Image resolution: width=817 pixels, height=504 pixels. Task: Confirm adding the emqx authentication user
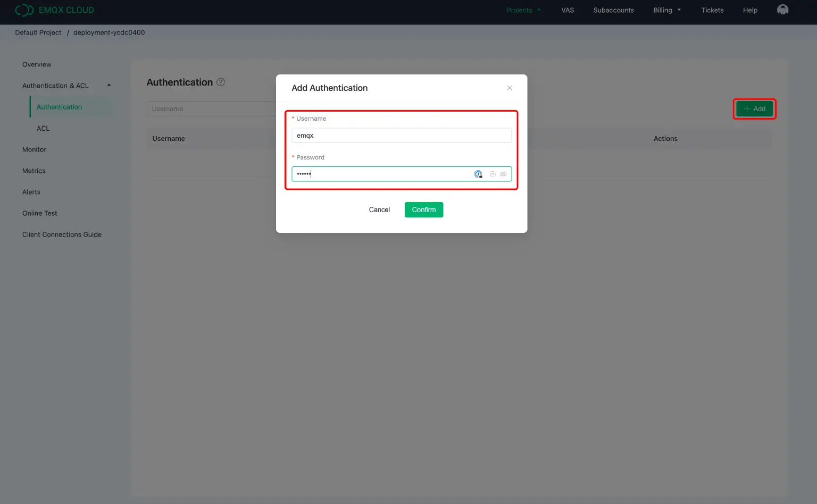(423, 209)
